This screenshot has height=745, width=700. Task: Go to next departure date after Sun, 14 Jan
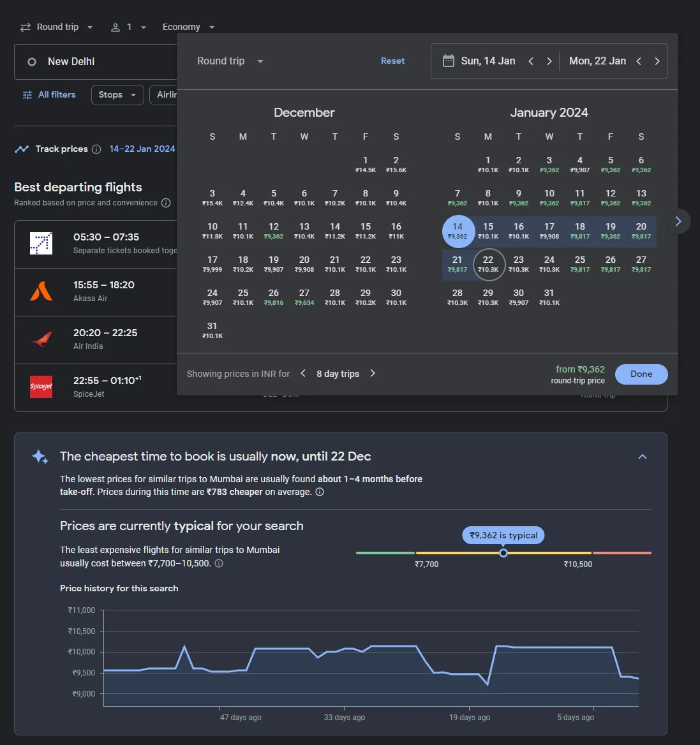pyautogui.click(x=549, y=61)
